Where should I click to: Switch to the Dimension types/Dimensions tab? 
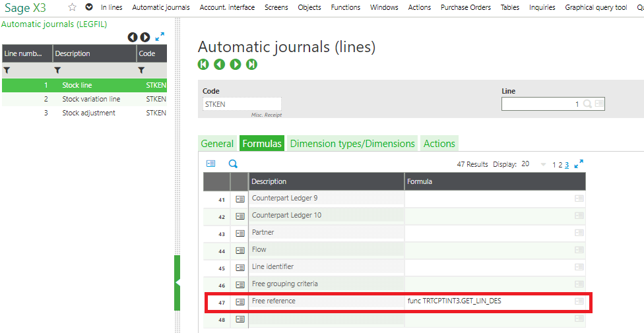352,144
